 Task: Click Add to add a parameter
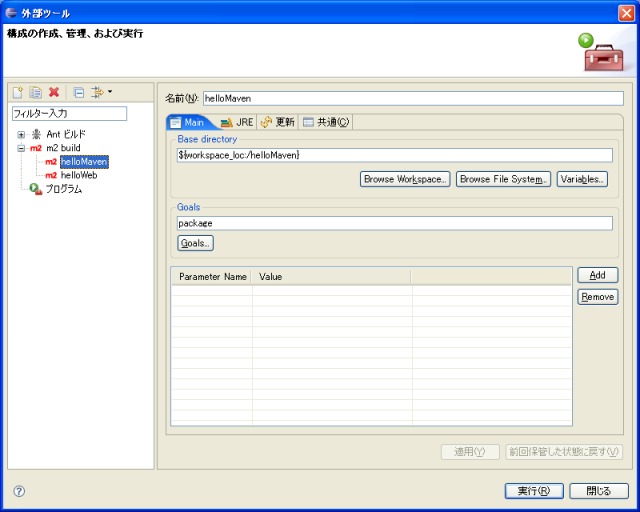tap(597, 275)
